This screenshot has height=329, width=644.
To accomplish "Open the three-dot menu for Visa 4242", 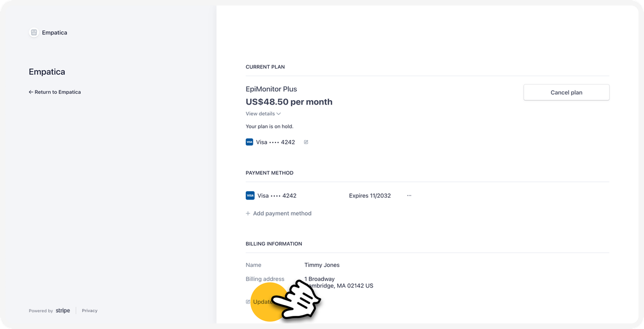I will 409,196.
